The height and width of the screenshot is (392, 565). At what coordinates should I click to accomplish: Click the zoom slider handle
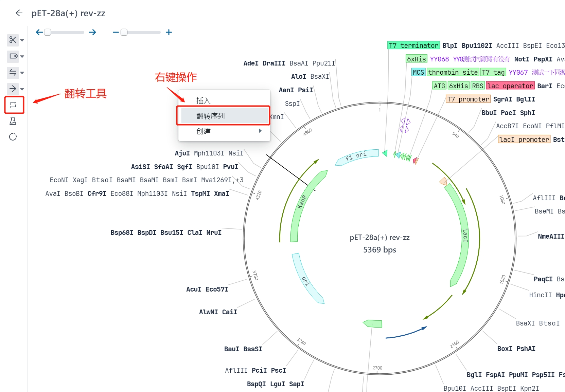click(124, 32)
